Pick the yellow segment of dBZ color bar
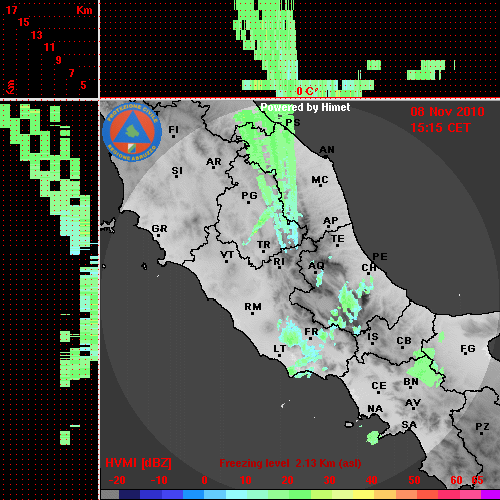 click(363, 495)
